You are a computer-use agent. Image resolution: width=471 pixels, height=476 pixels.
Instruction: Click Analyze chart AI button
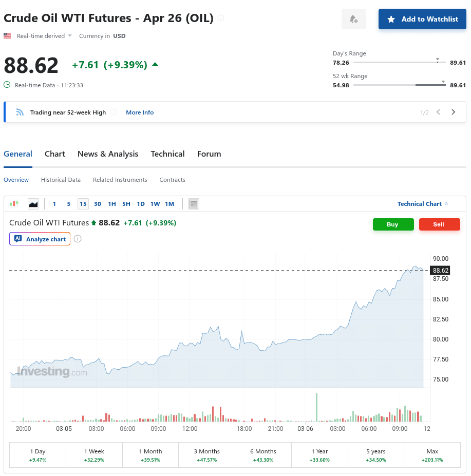[x=40, y=239]
